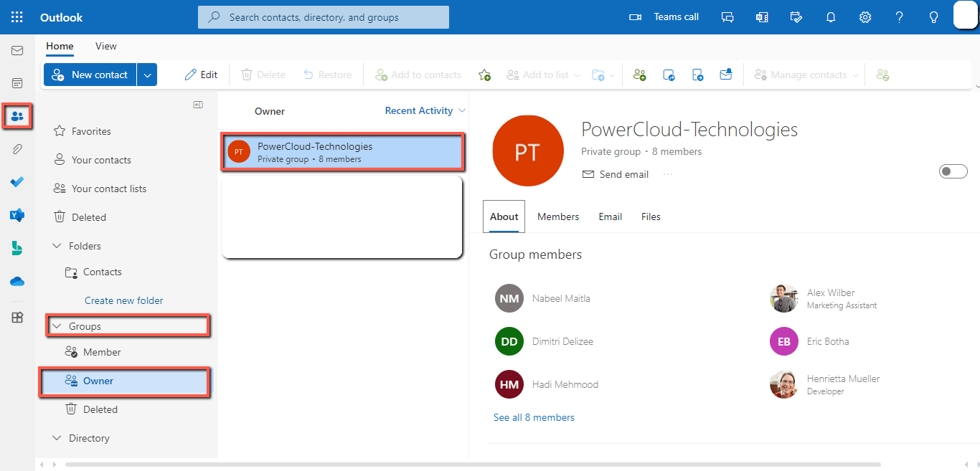Click Add to favorites star icon in toolbar
The width and height of the screenshot is (980, 471).
(484, 75)
